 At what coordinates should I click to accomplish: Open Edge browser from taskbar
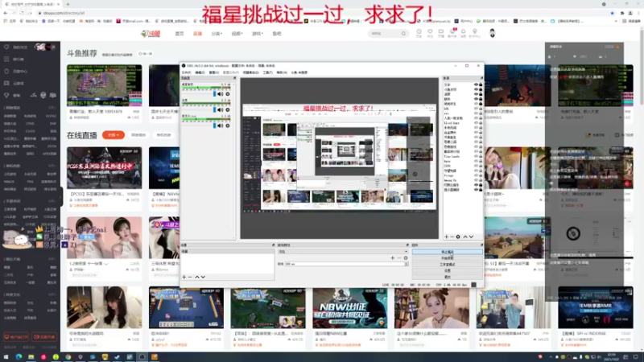(19, 357)
